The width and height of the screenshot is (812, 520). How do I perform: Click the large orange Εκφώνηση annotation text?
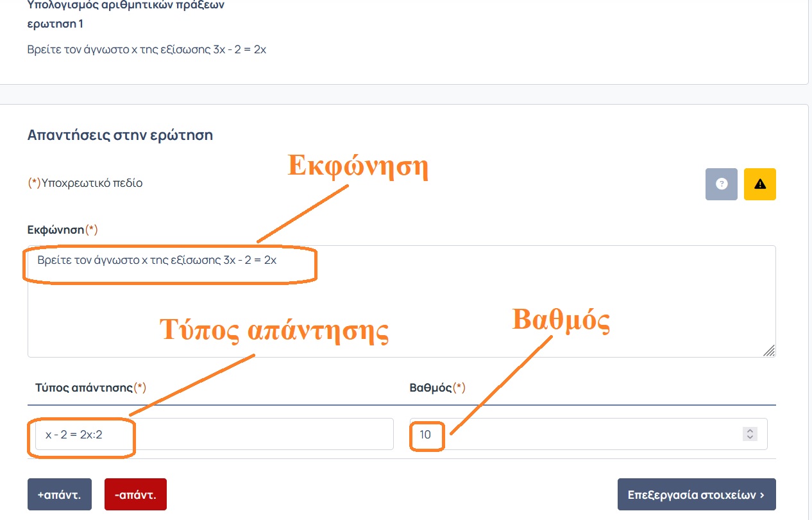[357, 166]
